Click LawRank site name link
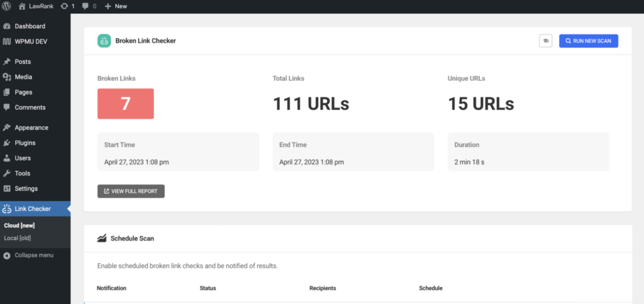This screenshot has height=304, width=644. [41, 6]
